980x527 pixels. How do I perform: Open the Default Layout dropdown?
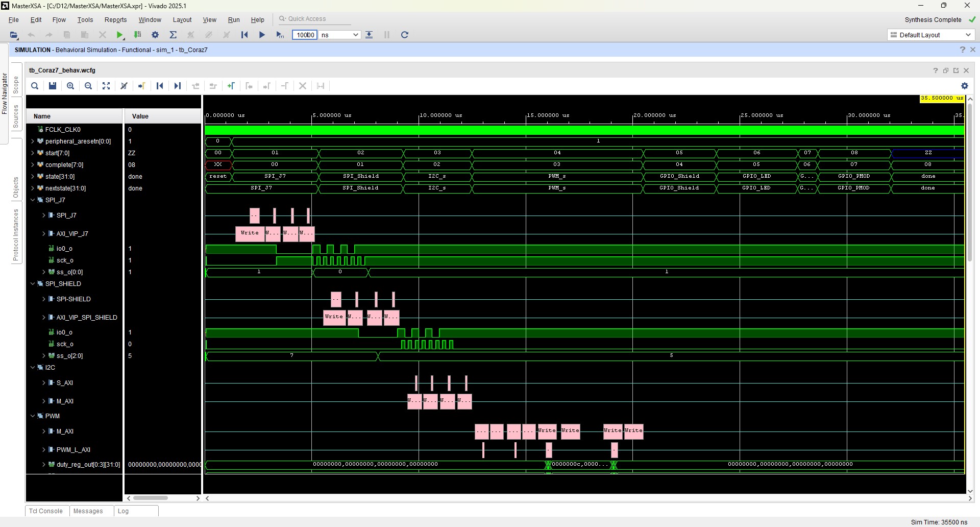click(931, 35)
